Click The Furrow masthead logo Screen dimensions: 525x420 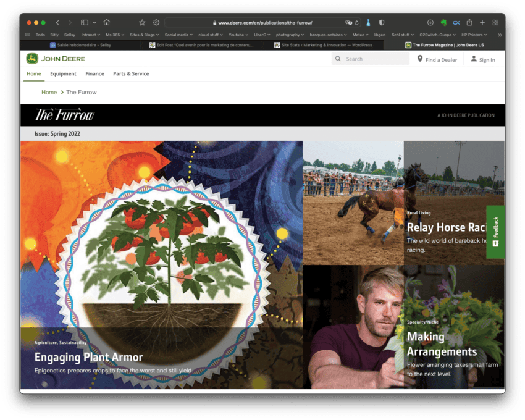click(65, 115)
